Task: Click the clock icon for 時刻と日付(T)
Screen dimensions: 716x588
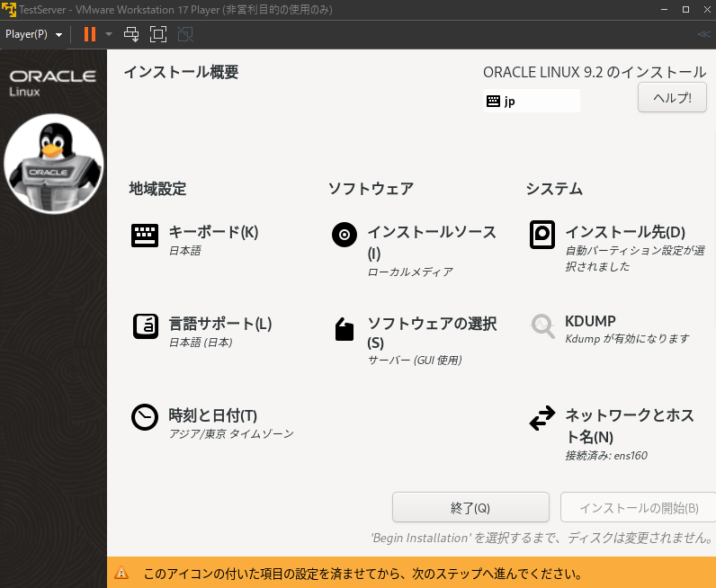Action: tap(145, 417)
